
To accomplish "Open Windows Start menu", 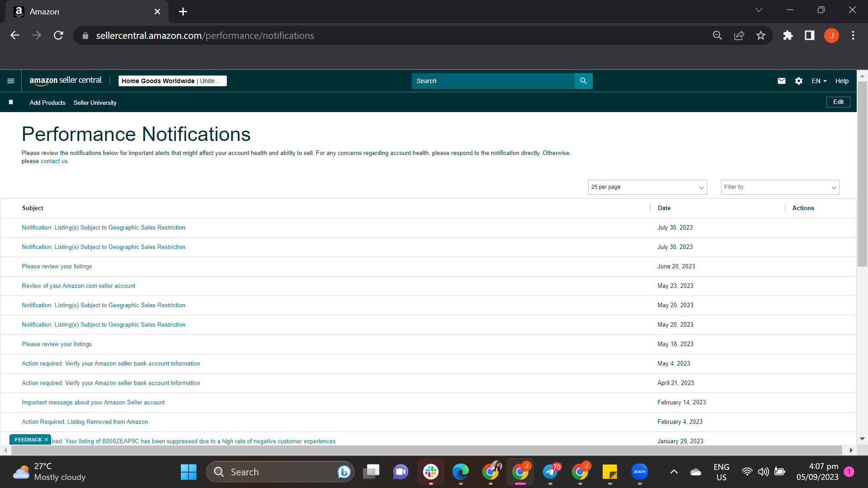I will point(189,472).
